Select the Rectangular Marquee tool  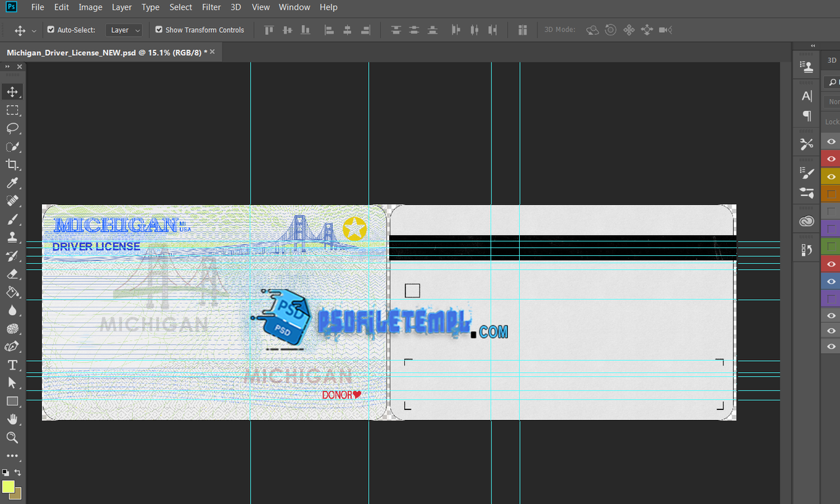coord(12,110)
